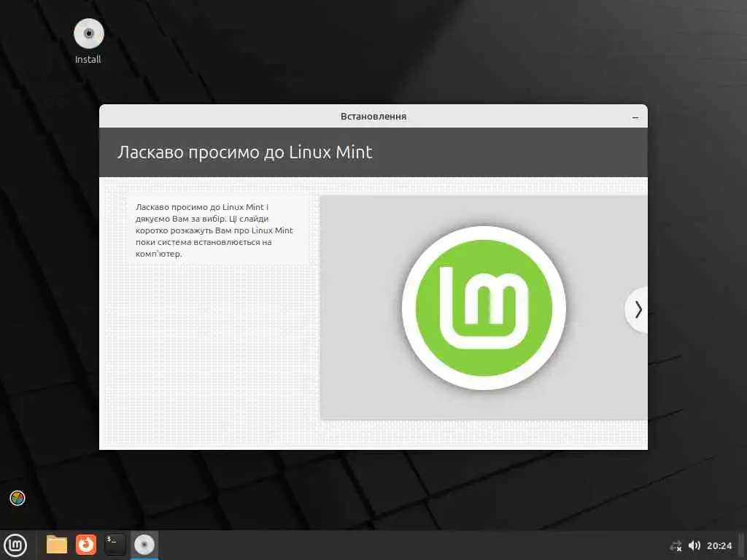
Task: Launch the file manager from taskbar
Action: pos(57,545)
